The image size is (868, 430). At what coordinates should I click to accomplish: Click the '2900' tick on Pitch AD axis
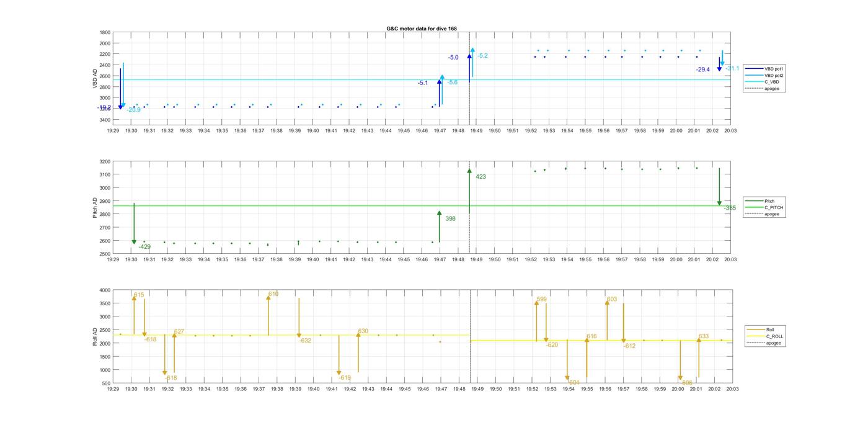pyautogui.click(x=105, y=201)
